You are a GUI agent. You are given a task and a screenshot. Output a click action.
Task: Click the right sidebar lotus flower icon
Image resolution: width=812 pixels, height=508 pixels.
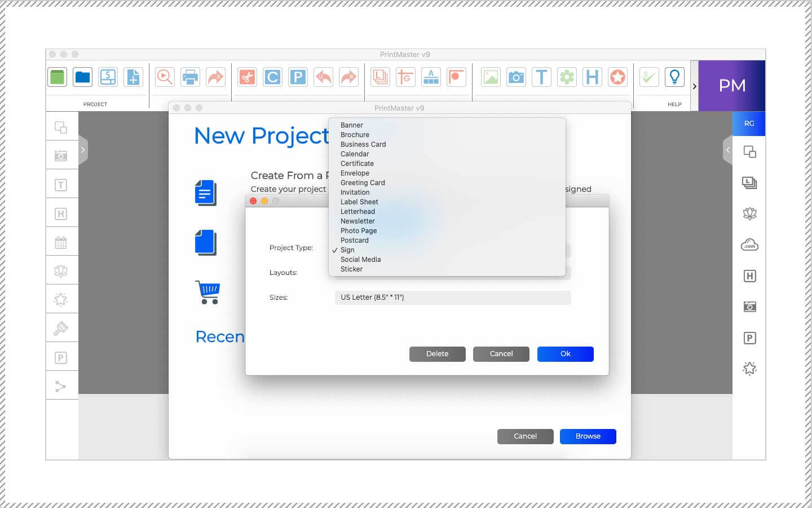pyautogui.click(x=749, y=214)
